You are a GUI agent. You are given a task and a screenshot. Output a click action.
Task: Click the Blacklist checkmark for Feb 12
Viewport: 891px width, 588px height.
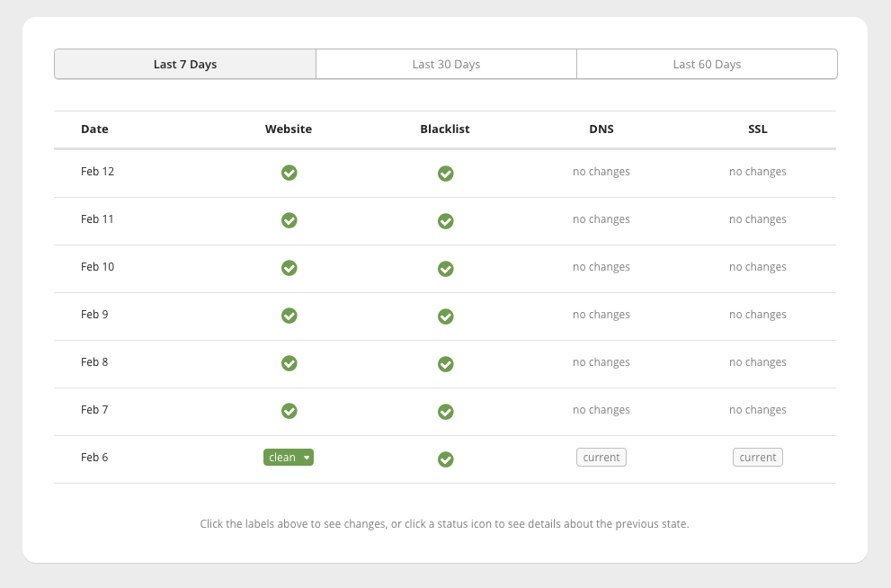[x=445, y=173]
